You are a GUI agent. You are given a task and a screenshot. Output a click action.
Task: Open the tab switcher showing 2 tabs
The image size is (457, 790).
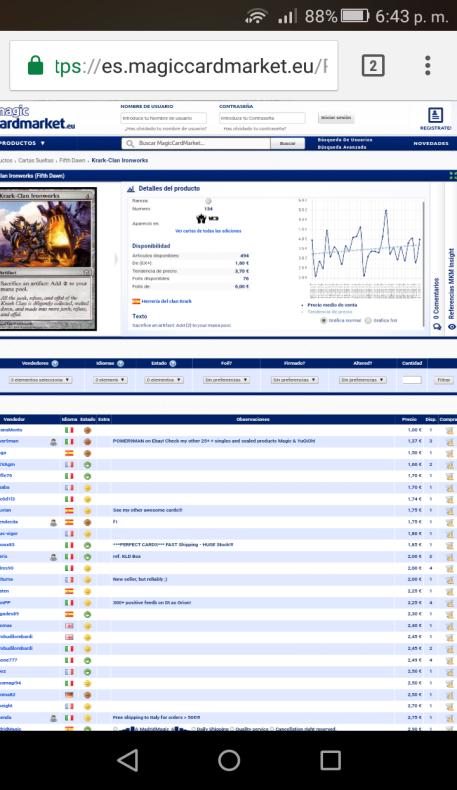point(373,66)
